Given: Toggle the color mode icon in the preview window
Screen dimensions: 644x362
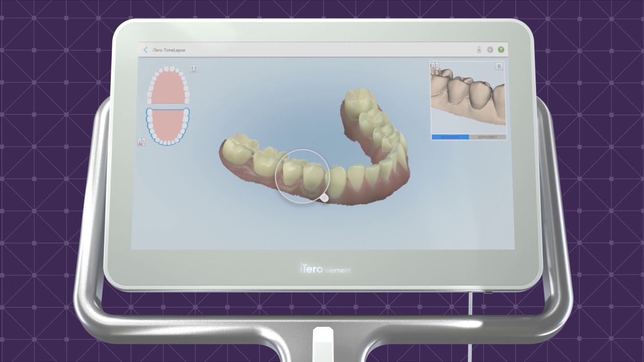Looking at the screenshot, I should click(435, 66).
